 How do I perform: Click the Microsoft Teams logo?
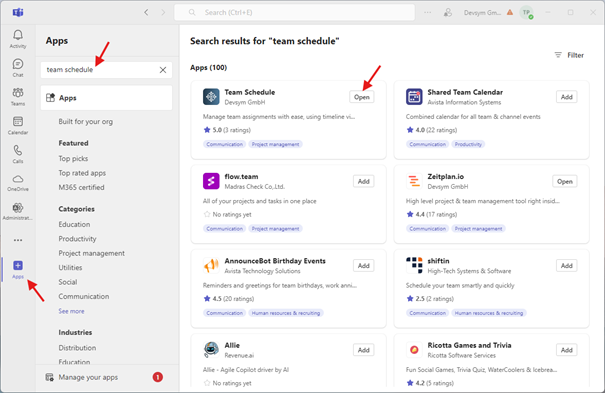tap(18, 12)
